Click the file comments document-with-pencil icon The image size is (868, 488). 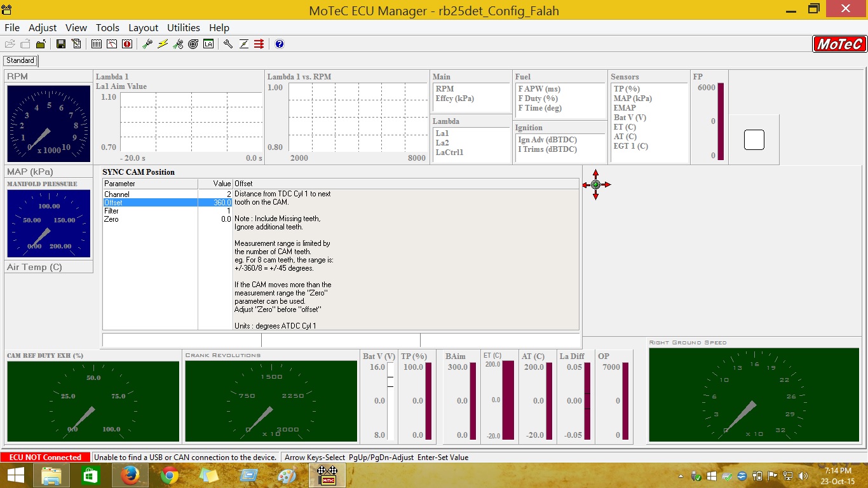pyautogui.click(x=76, y=44)
